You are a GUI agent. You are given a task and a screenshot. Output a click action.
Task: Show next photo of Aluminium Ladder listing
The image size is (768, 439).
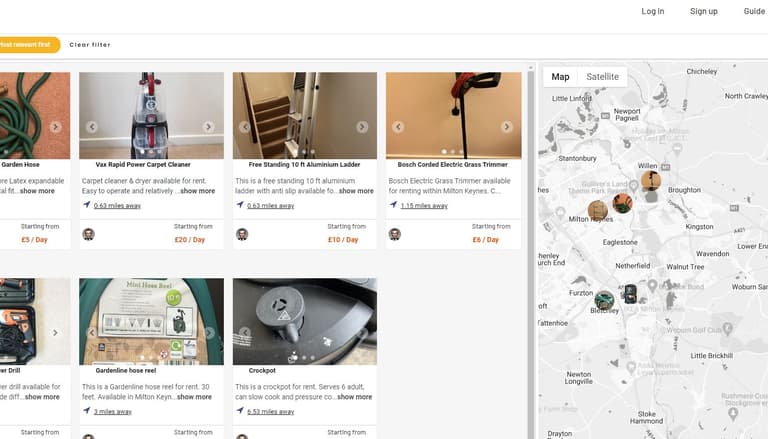[x=362, y=127]
